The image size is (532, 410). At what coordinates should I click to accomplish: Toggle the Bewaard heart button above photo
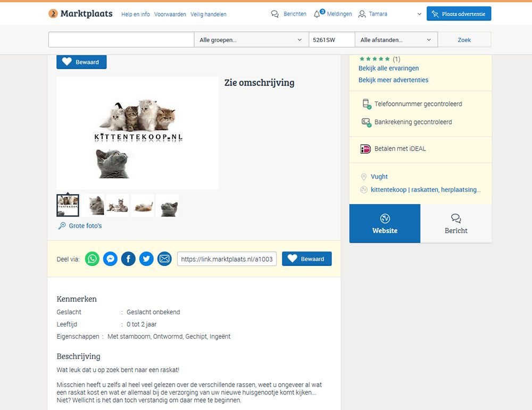point(81,62)
